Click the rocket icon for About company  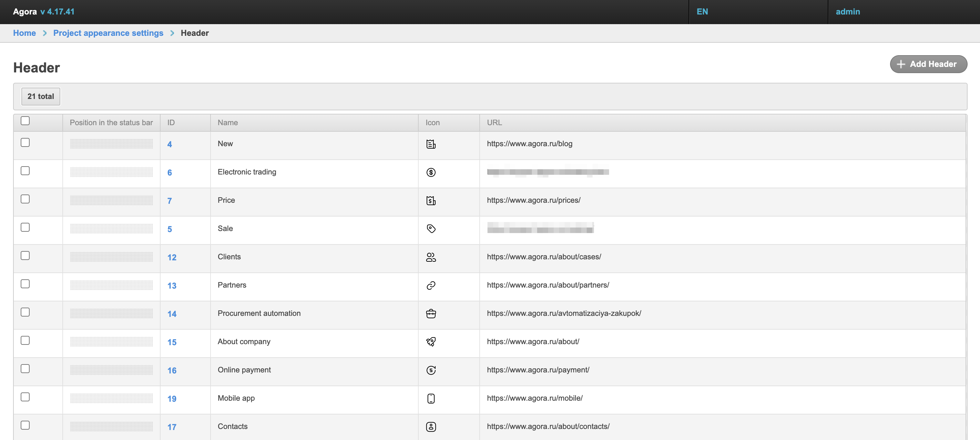[x=431, y=342]
